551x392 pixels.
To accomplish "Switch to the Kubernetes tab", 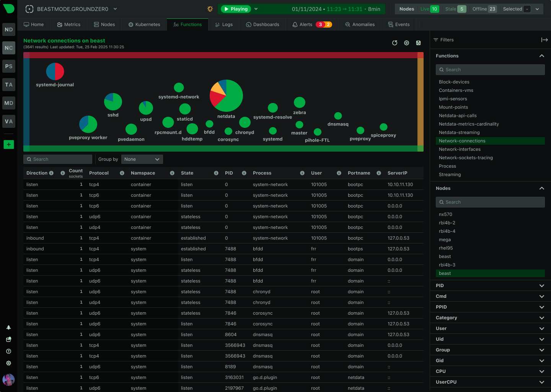I will [x=144, y=24].
